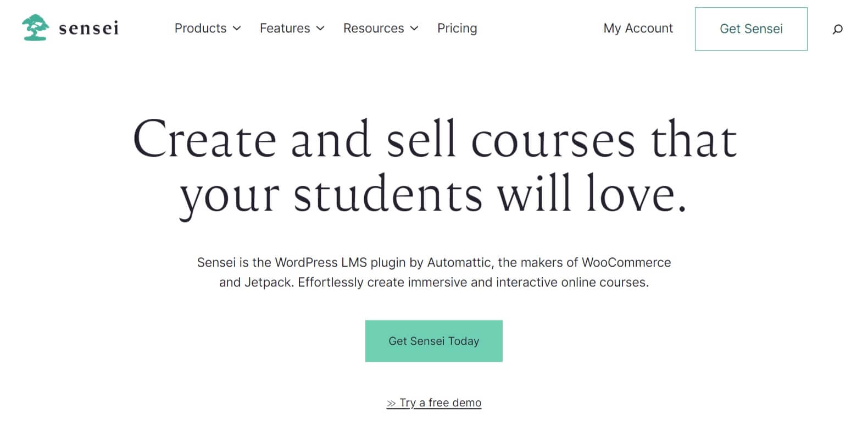Go to the Pricing page
The image size is (868, 441).
(x=457, y=29)
